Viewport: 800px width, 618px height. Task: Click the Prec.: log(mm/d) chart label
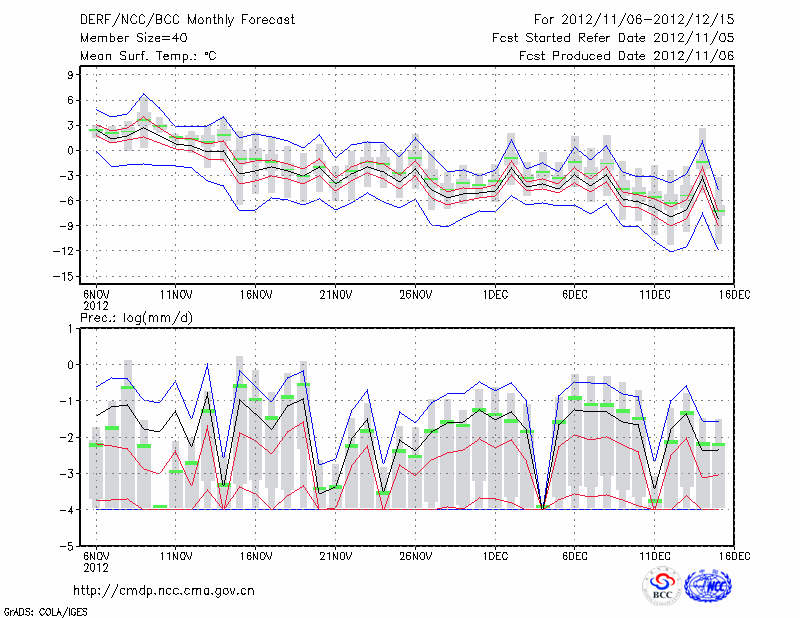[x=137, y=318]
